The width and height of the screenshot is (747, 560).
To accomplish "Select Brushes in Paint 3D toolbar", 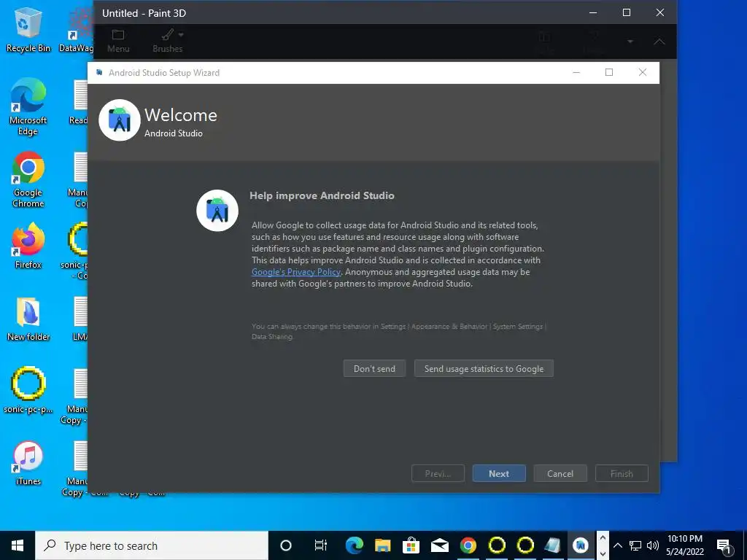I will click(167, 41).
